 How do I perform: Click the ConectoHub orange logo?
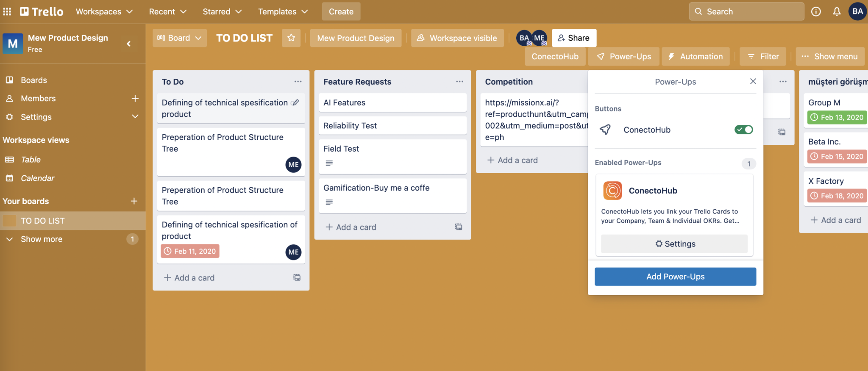coord(612,191)
